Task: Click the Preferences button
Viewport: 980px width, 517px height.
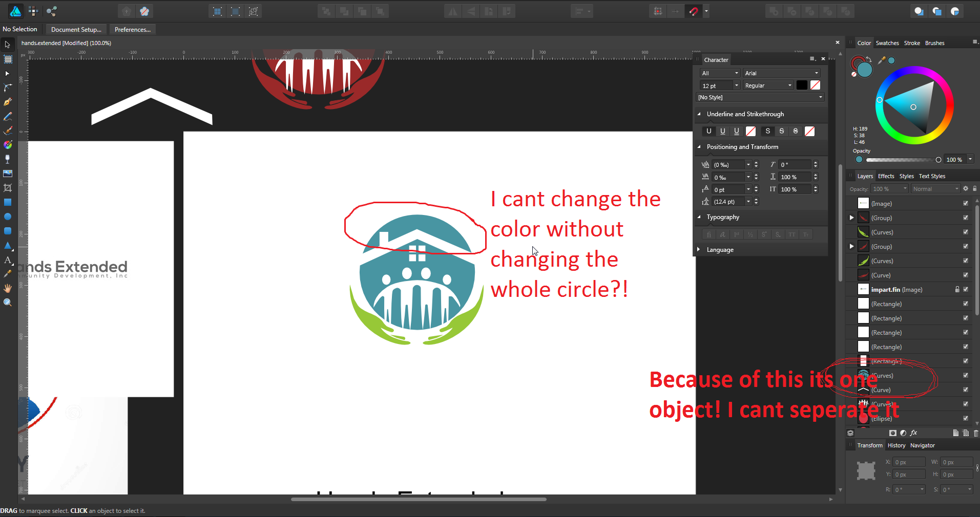Action: (x=133, y=29)
